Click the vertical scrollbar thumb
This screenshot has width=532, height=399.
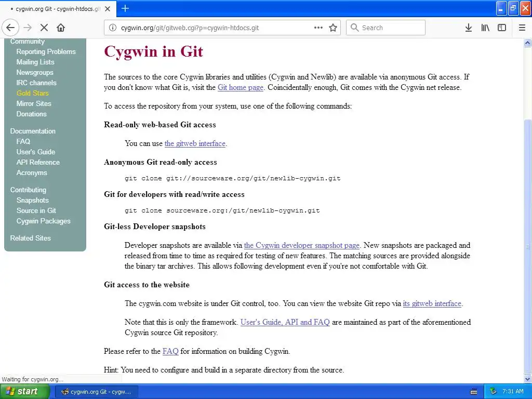[527, 247]
